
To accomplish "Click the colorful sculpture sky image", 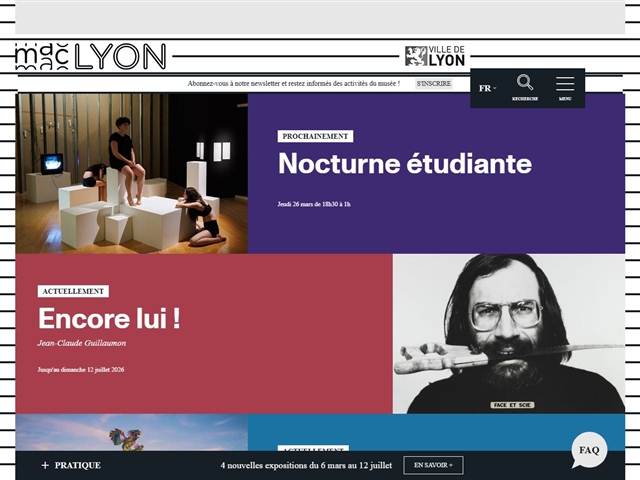I will click(x=131, y=433).
